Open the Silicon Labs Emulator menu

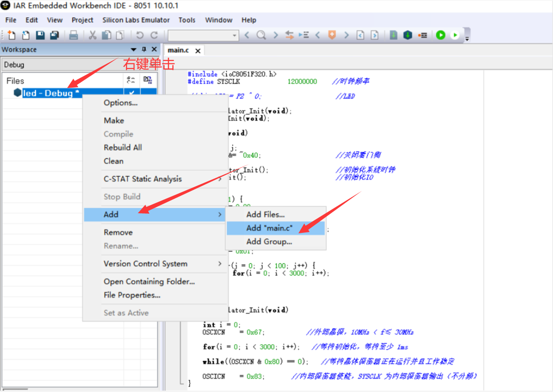pyautogui.click(x=136, y=20)
